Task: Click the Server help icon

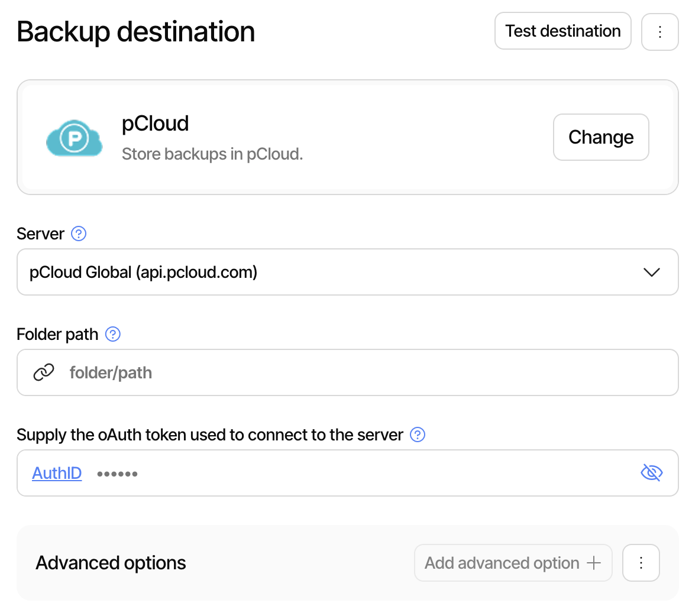Action: (x=79, y=234)
